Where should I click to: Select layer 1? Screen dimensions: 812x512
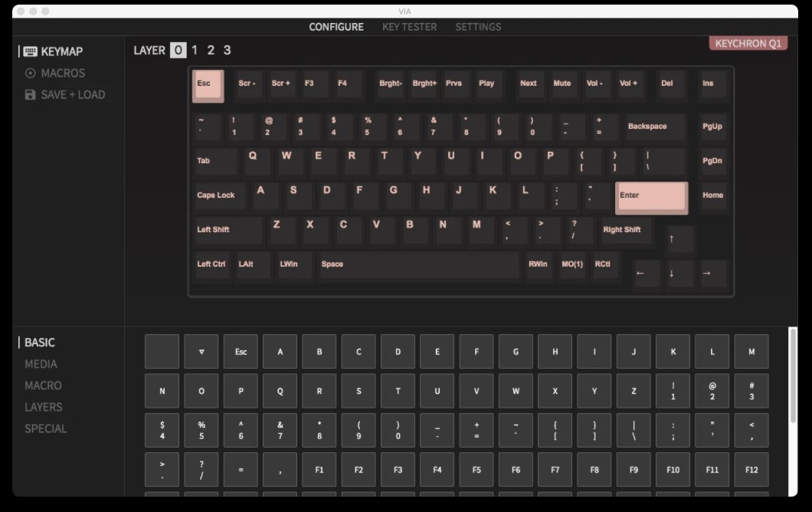[x=195, y=51]
